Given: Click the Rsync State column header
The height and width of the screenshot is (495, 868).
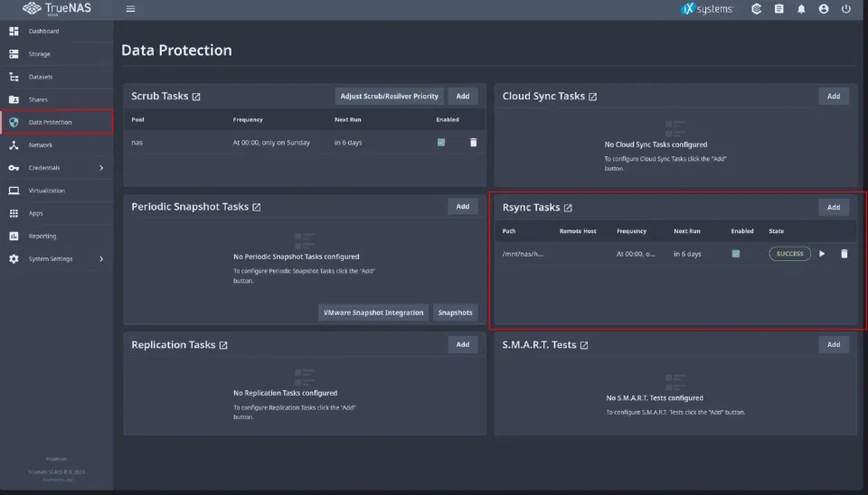Looking at the screenshot, I should (776, 231).
